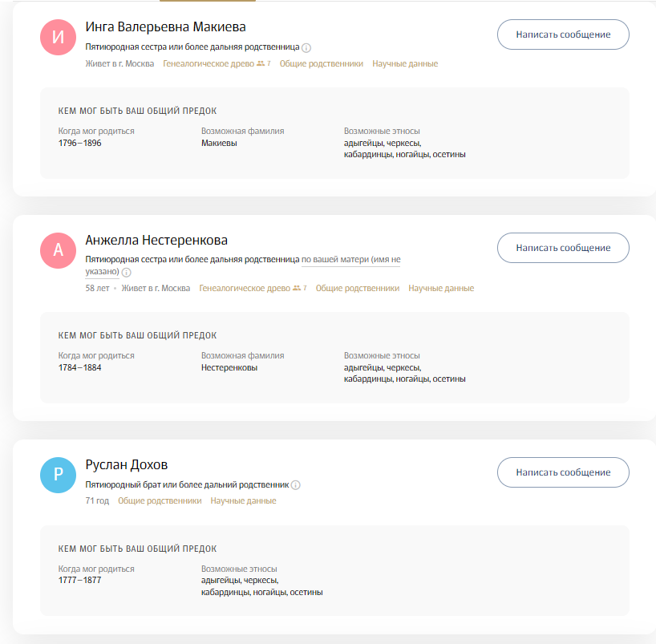
Task: Click Анжелла Нестеренкова's avatar icon
Action: pyautogui.click(x=57, y=249)
